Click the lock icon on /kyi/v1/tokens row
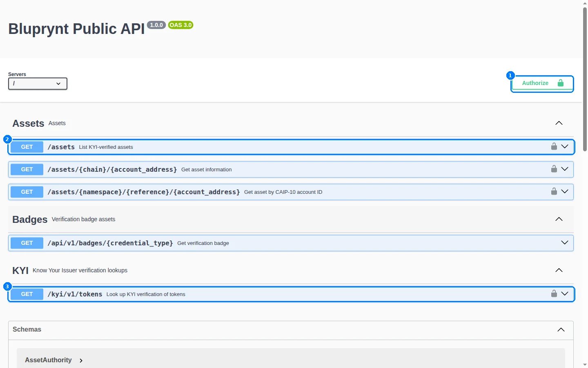The image size is (588, 368). point(554,294)
